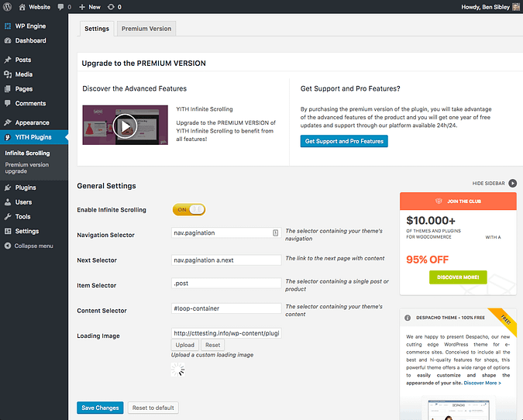Click the WP Engine grid icon
The height and width of the screenshot is (420, 523).
[8, 26]
